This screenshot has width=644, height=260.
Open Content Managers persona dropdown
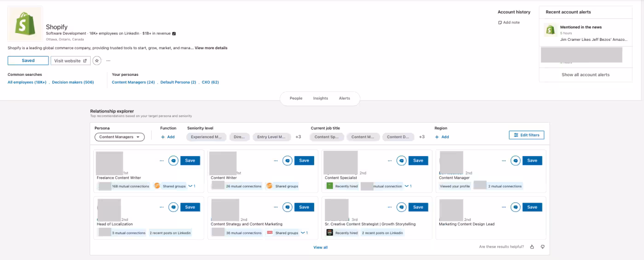click(x=120, y=137)
